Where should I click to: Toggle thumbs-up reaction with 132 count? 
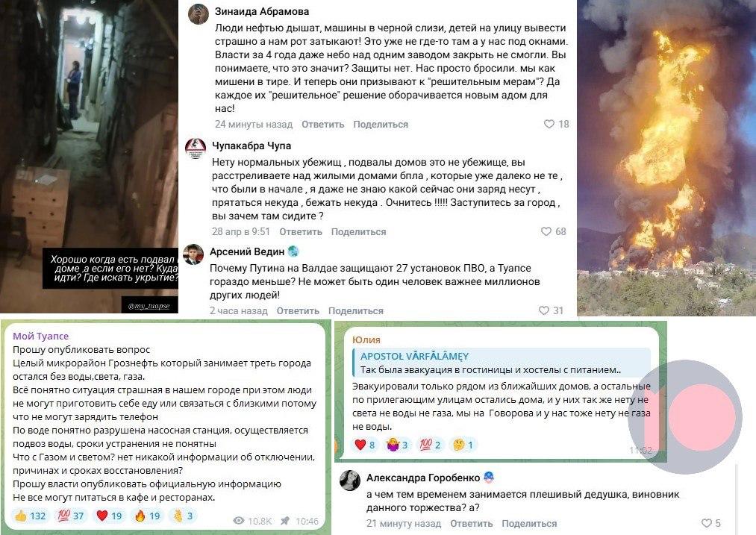(30, 516)
